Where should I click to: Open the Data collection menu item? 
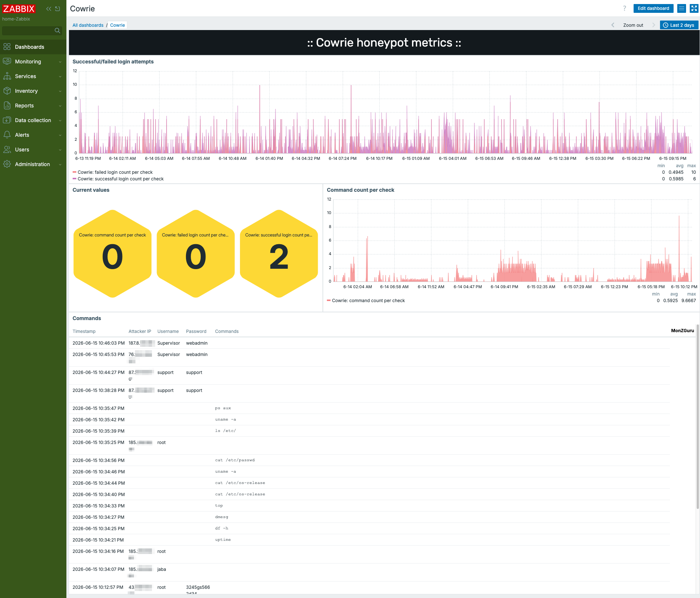pyautogui.click(x=33, y=120)
